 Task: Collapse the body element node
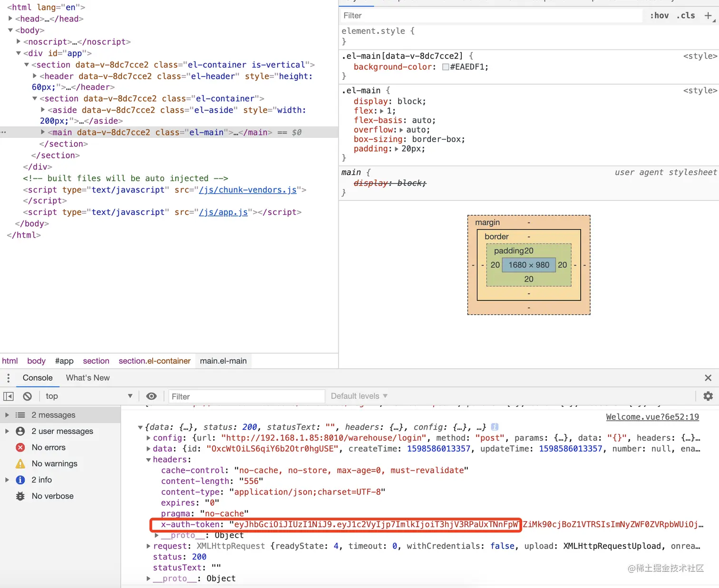(x=10, y=30)
